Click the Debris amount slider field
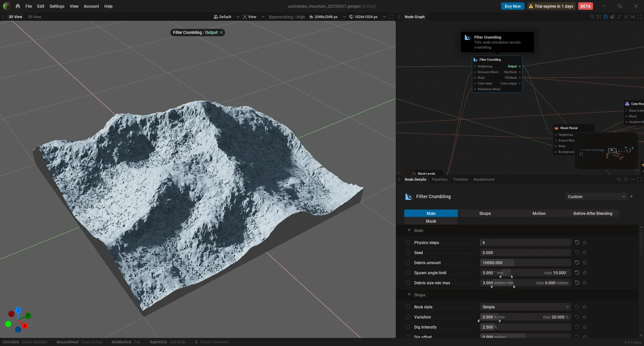This screenshot has height=346, width=644. (x=525, y=263)
